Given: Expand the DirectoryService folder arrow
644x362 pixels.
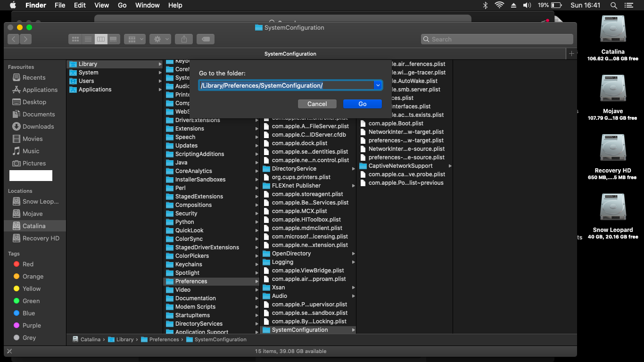Looking at the screenshot, I should click(x=354, y=169).
